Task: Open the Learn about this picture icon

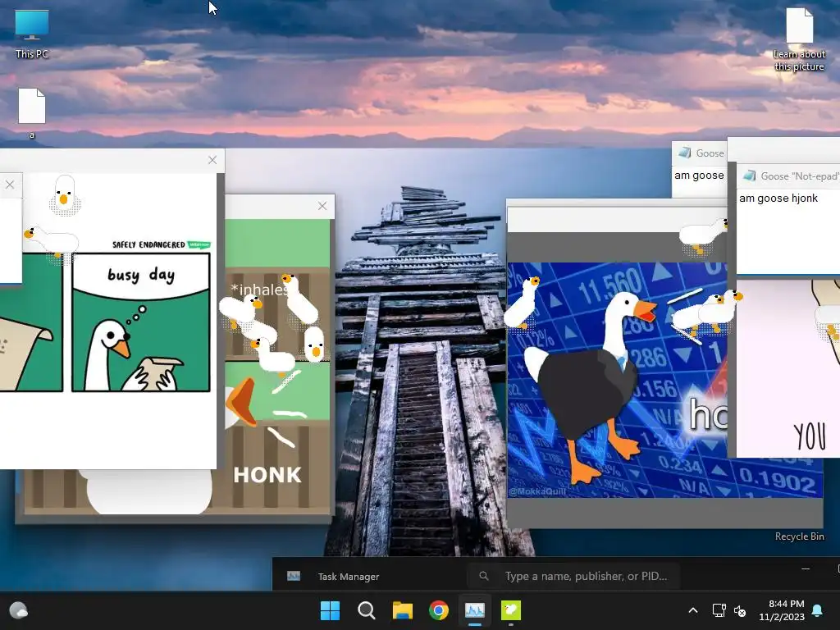Action: click(799, 40)
